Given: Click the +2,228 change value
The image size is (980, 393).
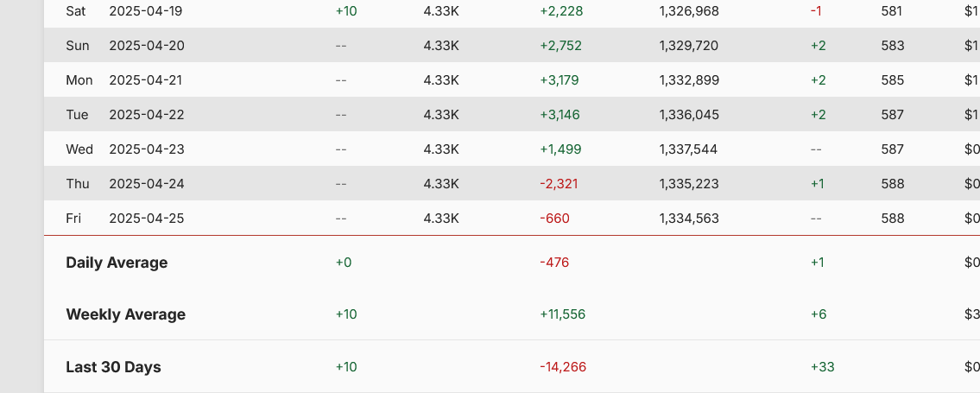Looking at the screenshot, I should click(560, 11).
